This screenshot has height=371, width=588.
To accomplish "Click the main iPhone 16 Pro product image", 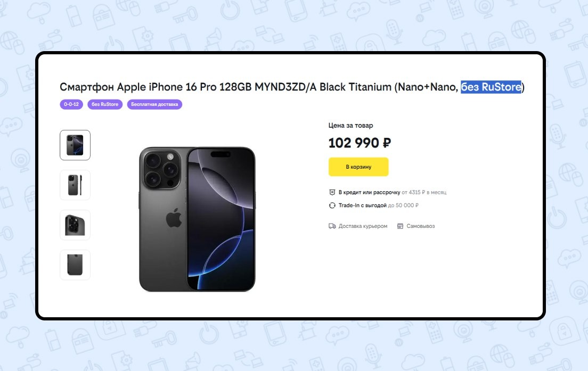I will [197, 219].
